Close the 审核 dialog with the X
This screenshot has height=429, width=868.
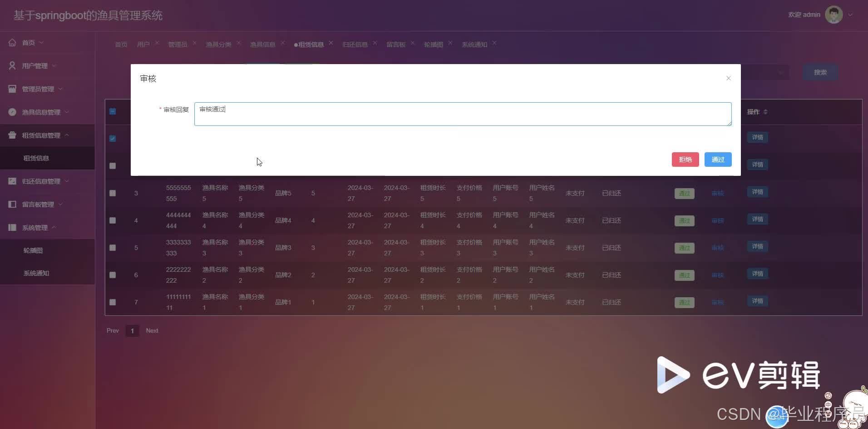coord(728,78)
